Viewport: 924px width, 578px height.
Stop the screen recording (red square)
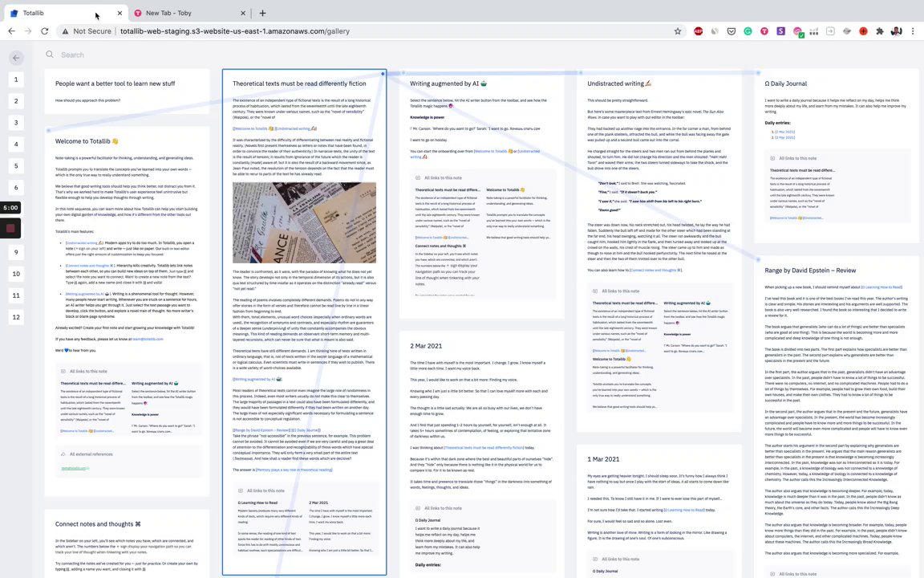click(10, 228)
